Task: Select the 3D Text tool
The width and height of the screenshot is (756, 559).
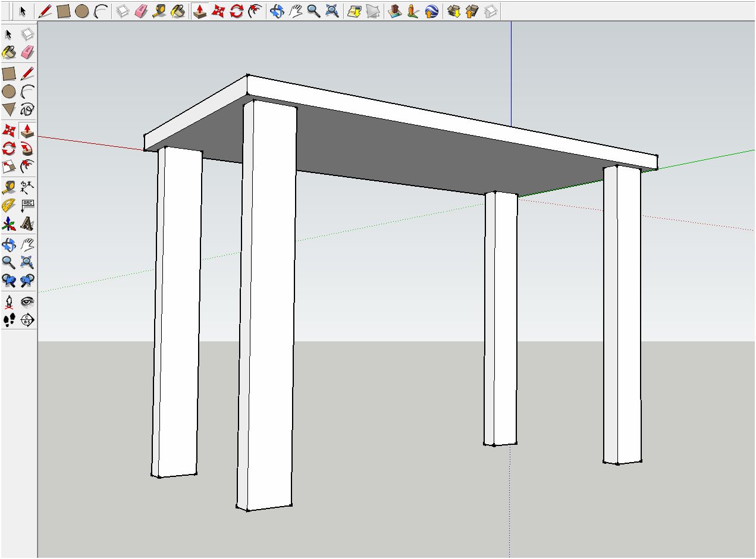Action: 27,224
